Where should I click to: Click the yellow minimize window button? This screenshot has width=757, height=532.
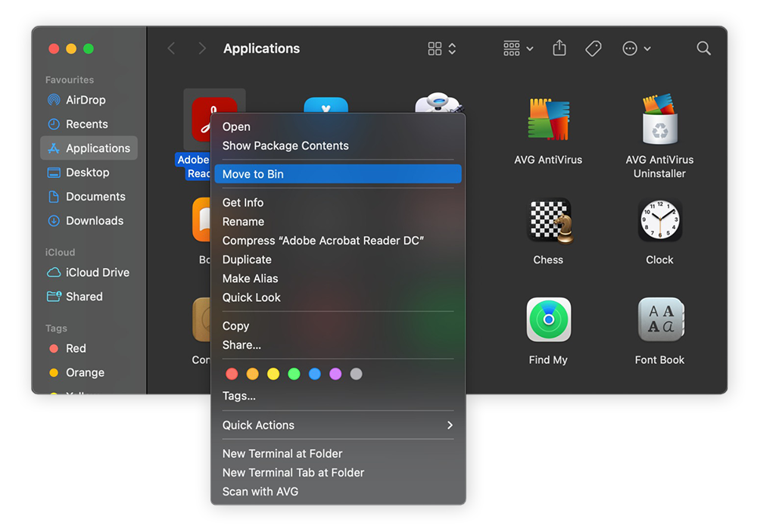71,48
